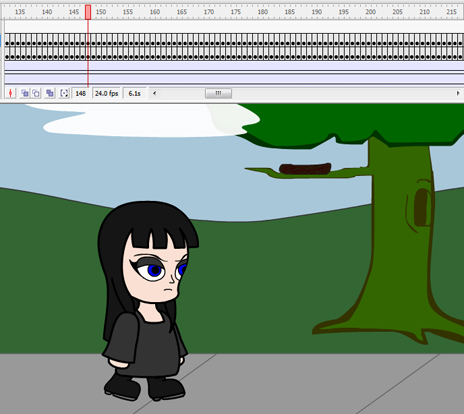
Task: Click the 24.0 fps frame rate field
Action: tap(106, 93)
